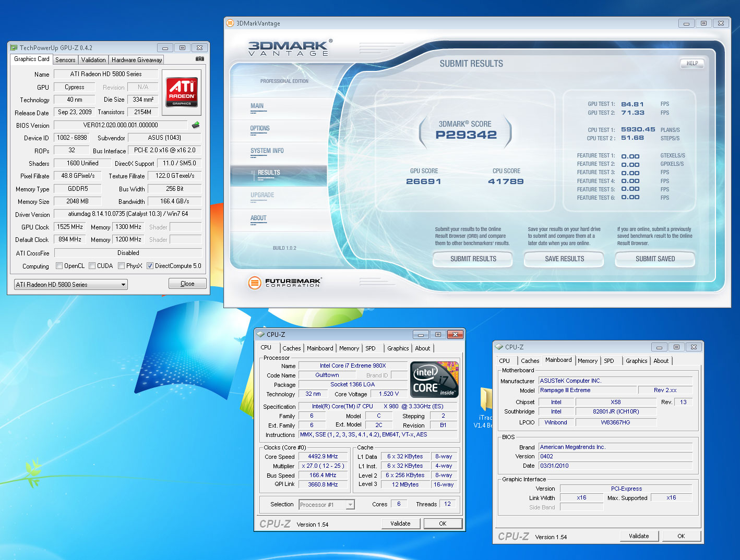Click the 3DMark Vantage title bar icon
This screenshot has height=560, width=740.
tap(230, 23)
